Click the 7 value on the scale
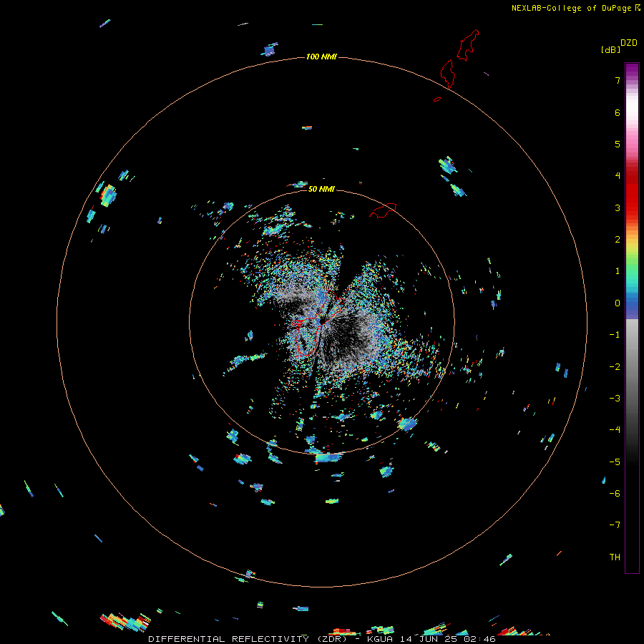The width and height of the screenshot is (644, 644). tap(618, 80)
